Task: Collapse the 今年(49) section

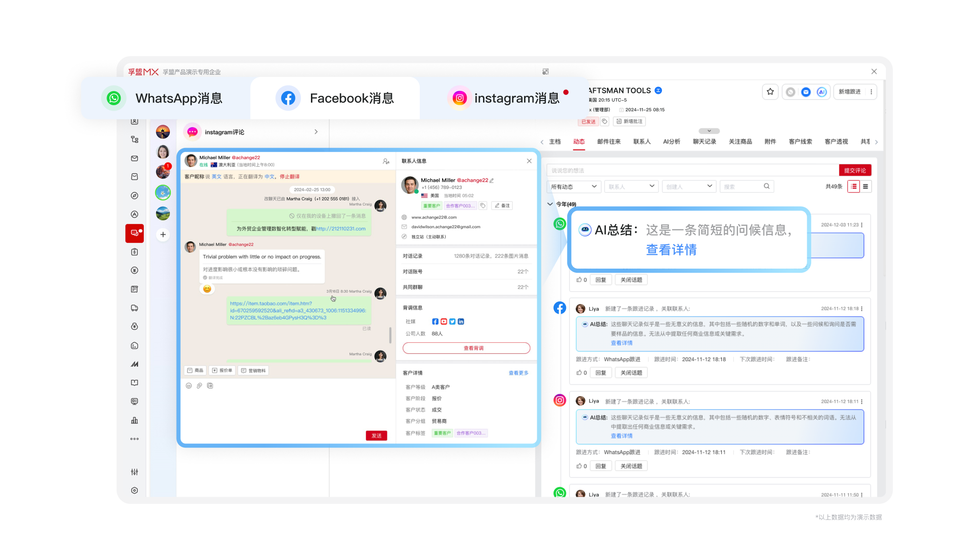Action: click(550, 204)
